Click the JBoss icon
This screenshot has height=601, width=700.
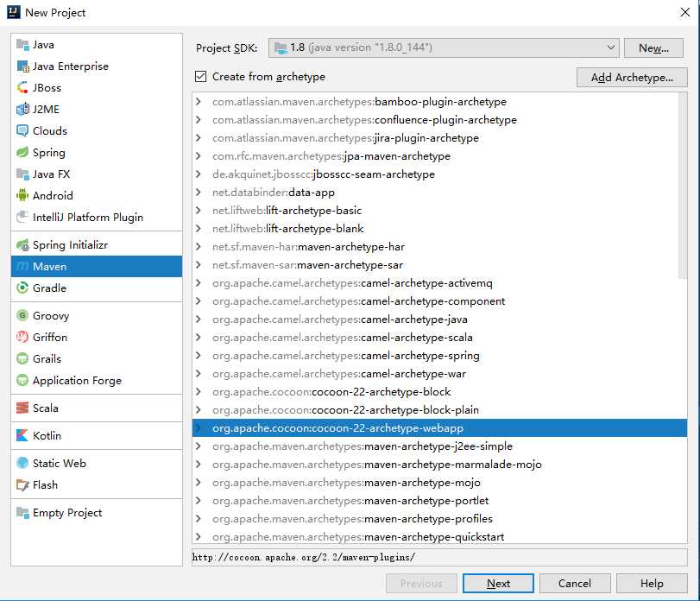(x=22, y=87)
